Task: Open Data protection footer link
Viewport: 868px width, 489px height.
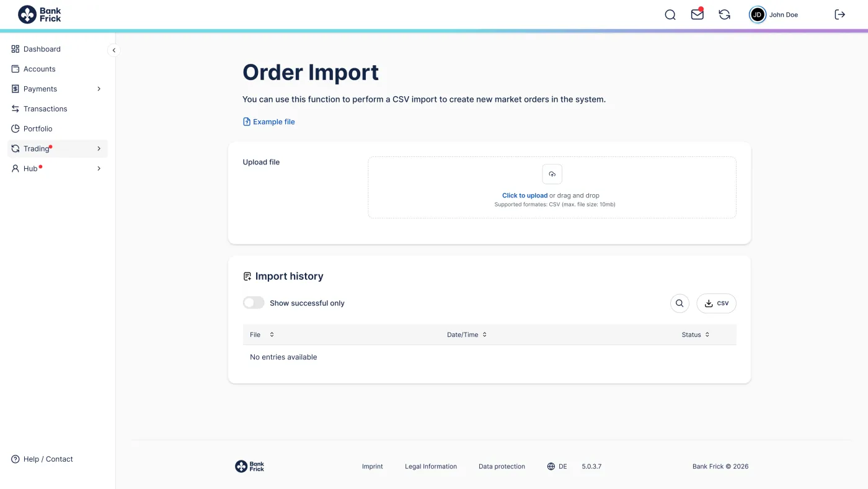Action: (502, 467)
